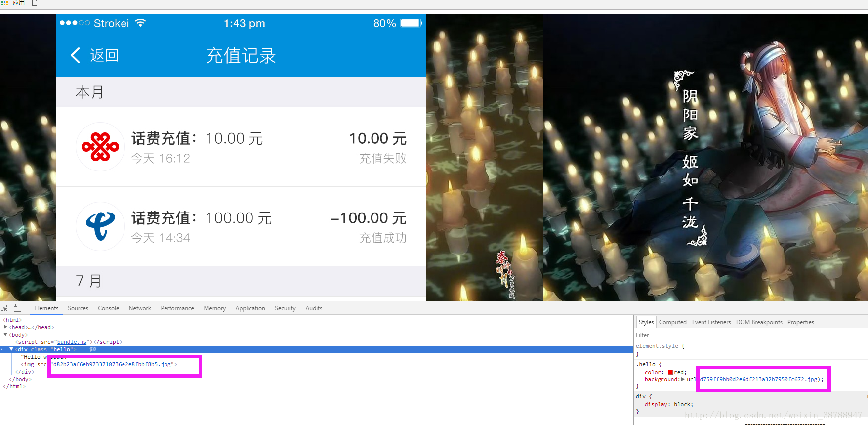
Task: Open the Performance tab
Action: point(177,308)
